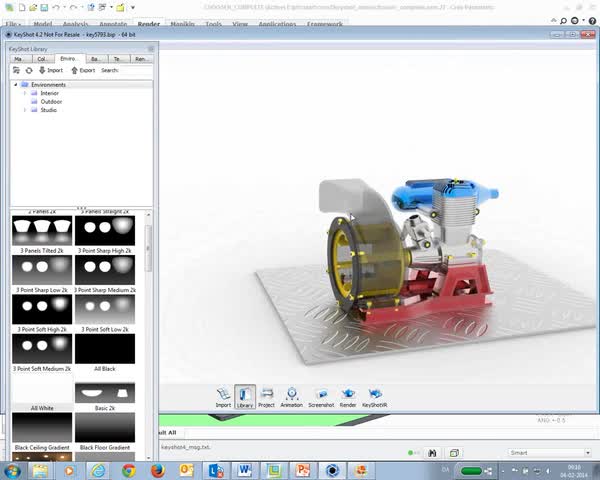Image resolution: width=600 pixels, height=480 pixels.
Task: Open the Import icon in the KeyShot toolbar
Action: pos(223,397)
